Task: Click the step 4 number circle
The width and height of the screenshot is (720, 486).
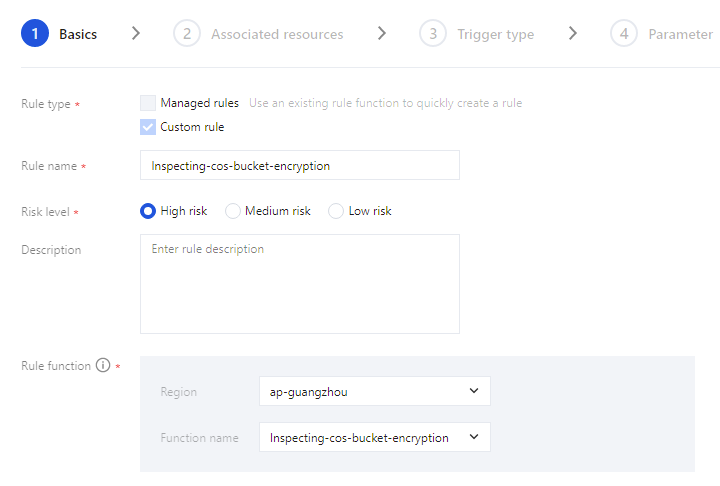Action: 624,34
